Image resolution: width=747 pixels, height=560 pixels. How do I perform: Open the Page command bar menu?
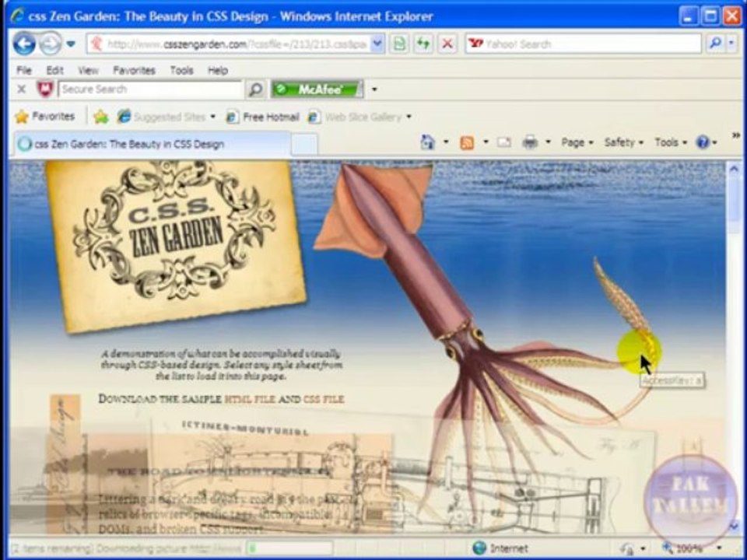(577, 142)
